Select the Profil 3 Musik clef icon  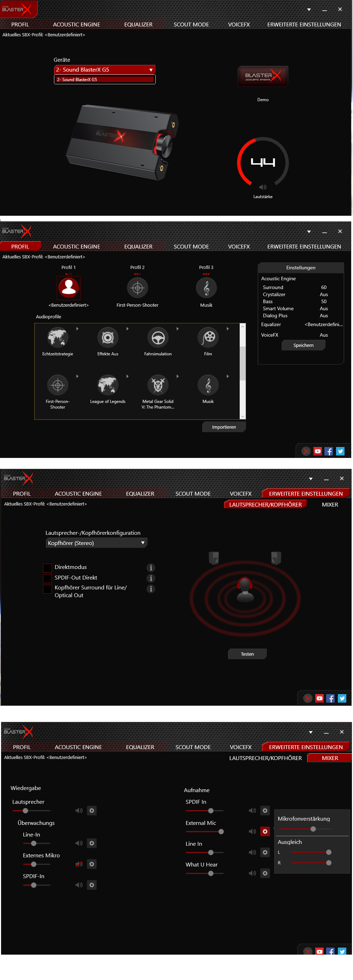[207, 288]
